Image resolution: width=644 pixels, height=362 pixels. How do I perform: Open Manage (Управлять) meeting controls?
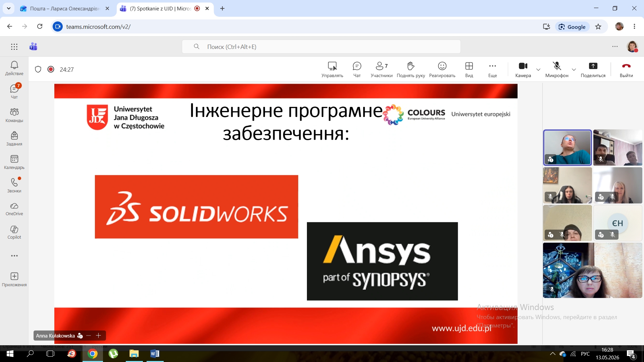tap(332, 70)
